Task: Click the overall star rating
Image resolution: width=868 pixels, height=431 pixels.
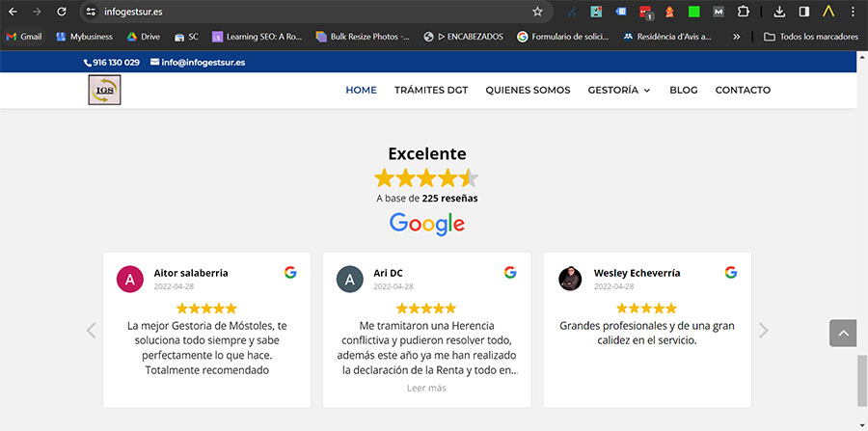Action: [426, 177]
